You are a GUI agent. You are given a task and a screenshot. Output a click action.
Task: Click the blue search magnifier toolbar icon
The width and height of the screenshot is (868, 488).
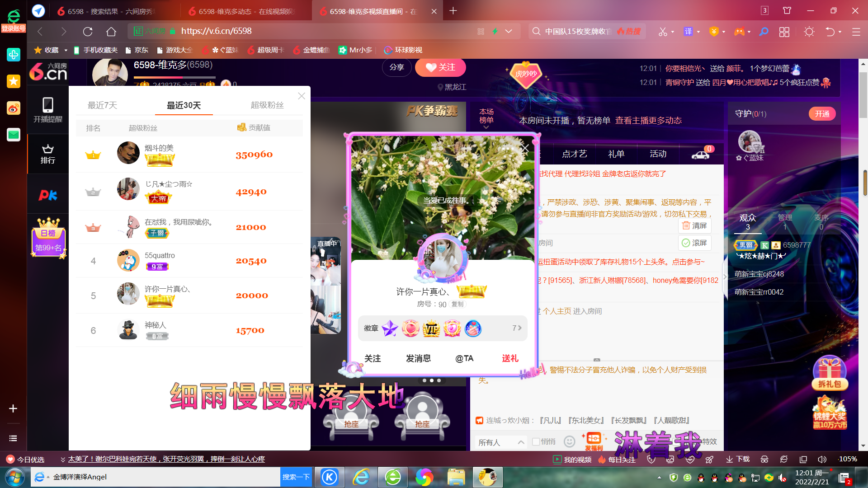(764, 32)
